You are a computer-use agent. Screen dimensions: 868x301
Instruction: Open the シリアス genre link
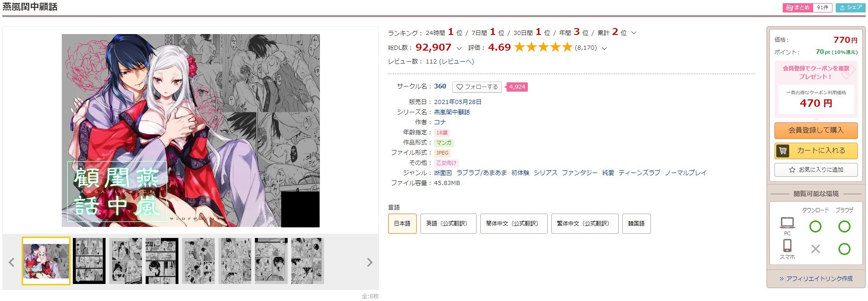(x=545, y=173)
